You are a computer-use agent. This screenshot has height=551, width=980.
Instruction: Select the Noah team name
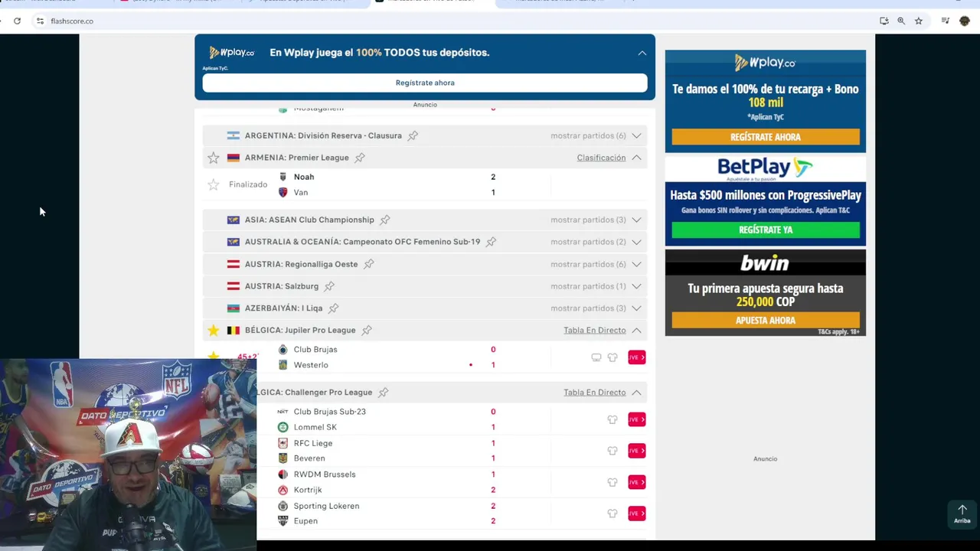304,177
